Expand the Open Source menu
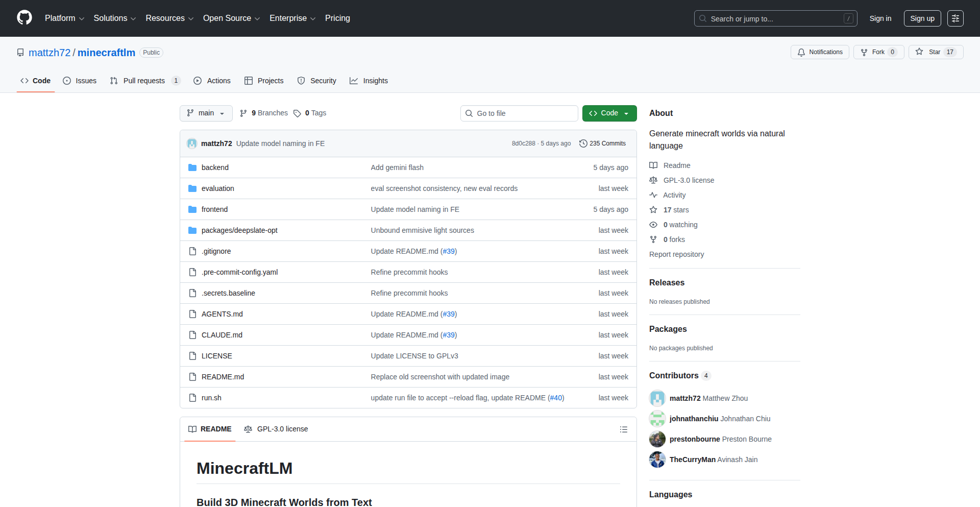This screenshot has height=507, width=980. [x=231, y=18]
